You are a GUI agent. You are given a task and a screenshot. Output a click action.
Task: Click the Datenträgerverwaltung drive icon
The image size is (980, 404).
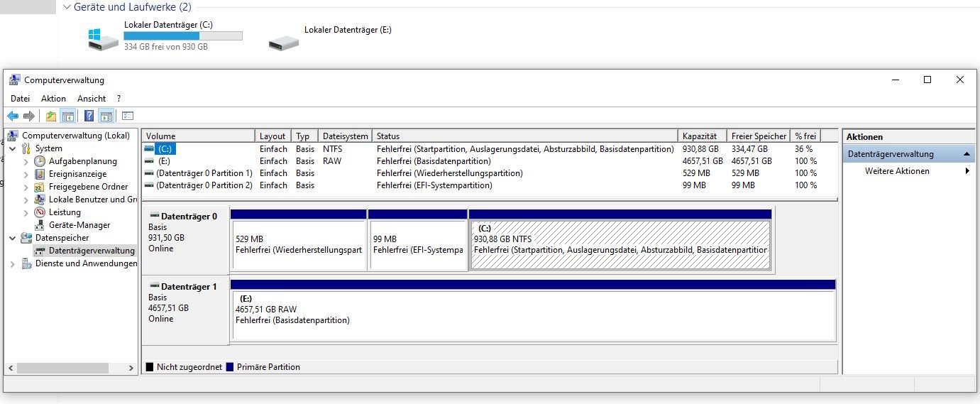pos(40,251)
